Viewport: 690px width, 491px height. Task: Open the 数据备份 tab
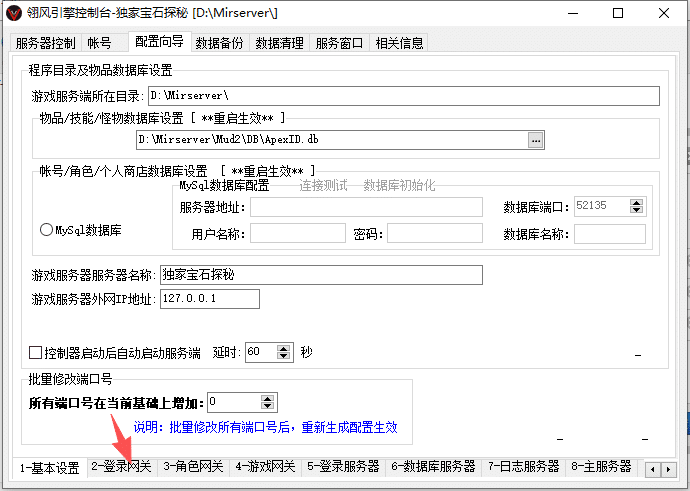(219, 43)
